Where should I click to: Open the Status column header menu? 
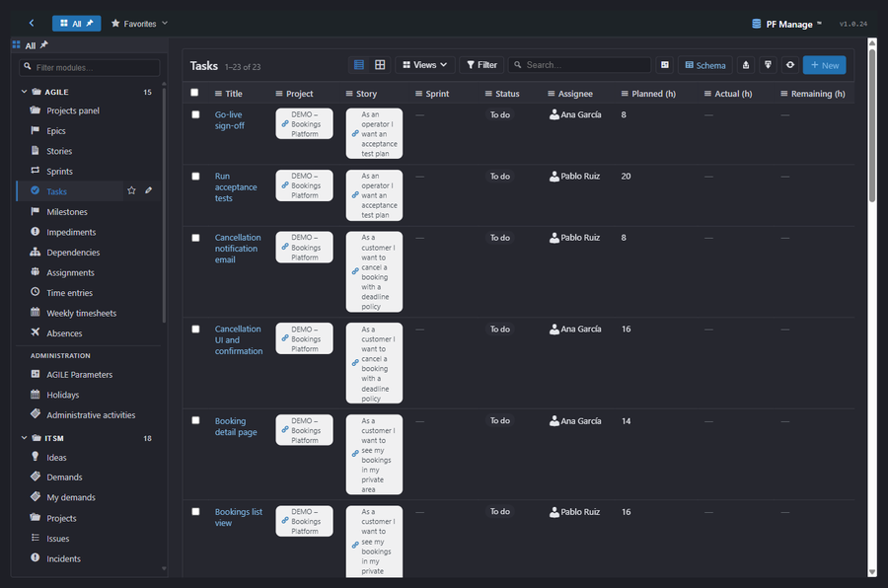pyautogui.click(x=488, y=94)
